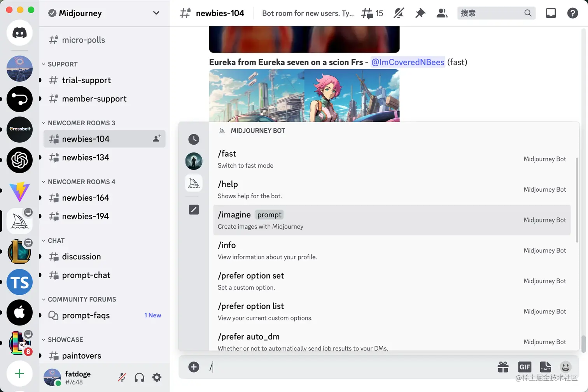Click the message input field
Screen dimensions: 588x392
[x=350, y=367]
